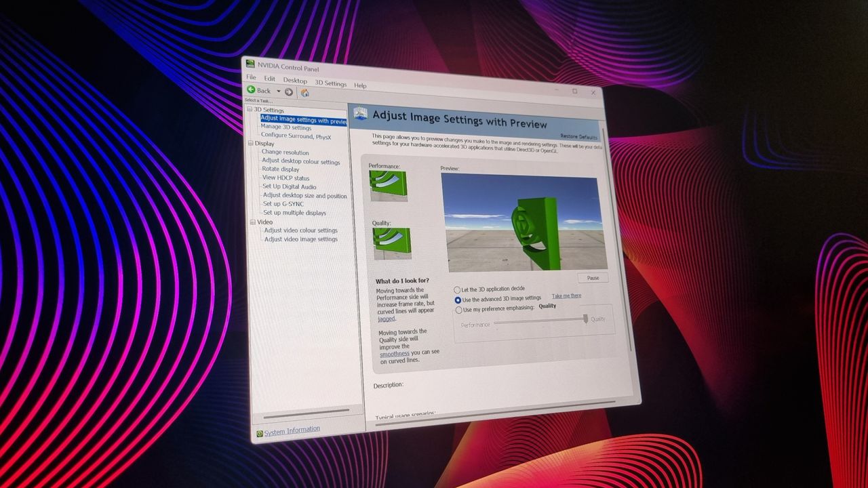Click the NVIDIA logo in the title bar
This screenshot has height=488, width=868.
251,64
